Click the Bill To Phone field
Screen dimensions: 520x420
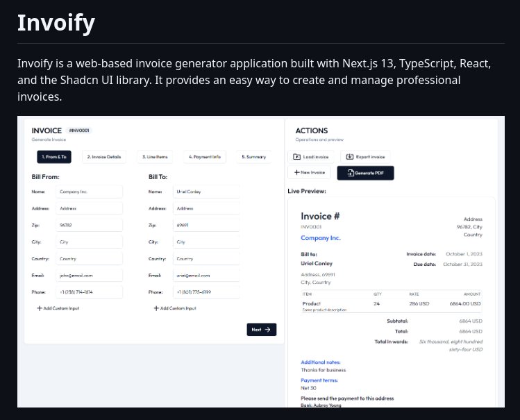tap(206, 292)
